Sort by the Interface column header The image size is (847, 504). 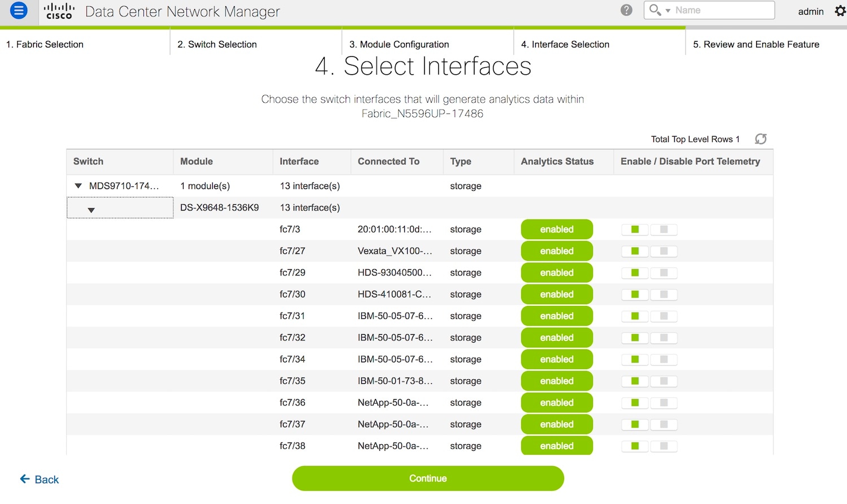coord(312,161)
